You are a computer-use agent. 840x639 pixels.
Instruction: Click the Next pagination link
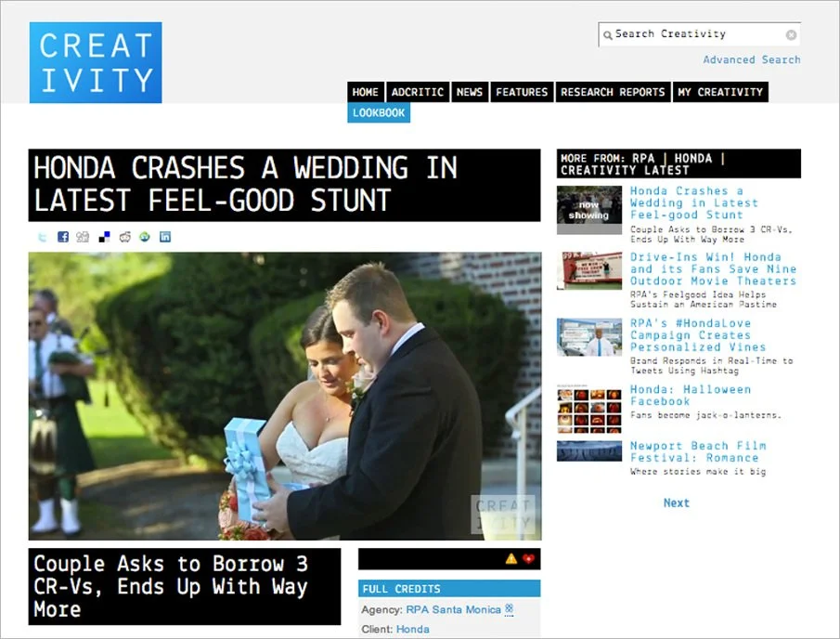[x=677, y=502]
